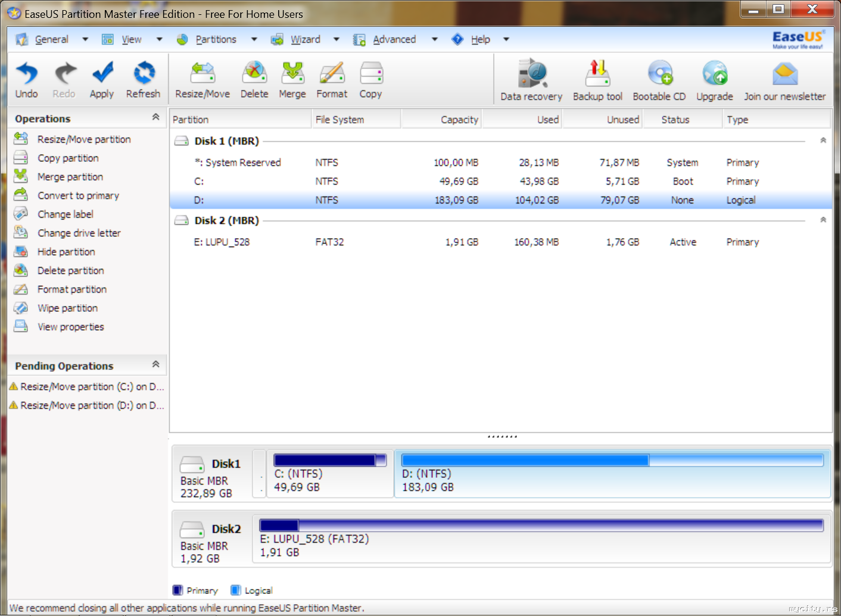Select the System Reserved partition row
Image resolution: width=841 pixels, height=616 pixels.
tap(500, 162)
